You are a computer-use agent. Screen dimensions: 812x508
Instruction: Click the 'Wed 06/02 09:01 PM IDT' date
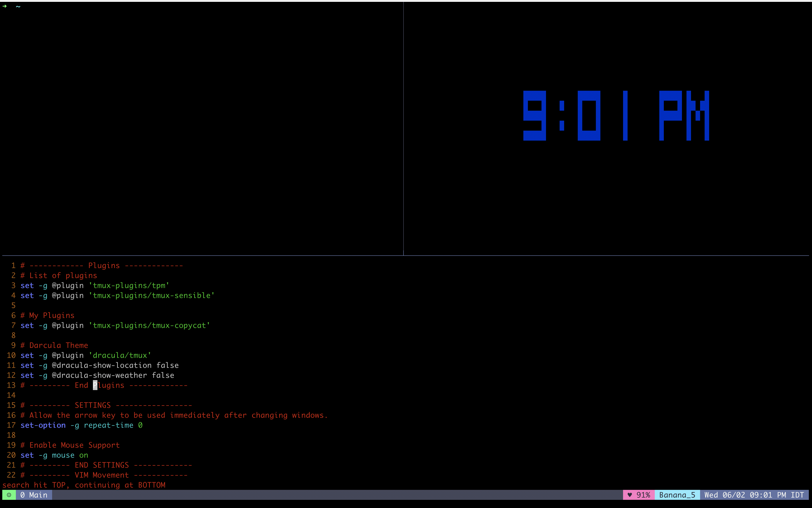pyautogui.click(x=754, y=495)
